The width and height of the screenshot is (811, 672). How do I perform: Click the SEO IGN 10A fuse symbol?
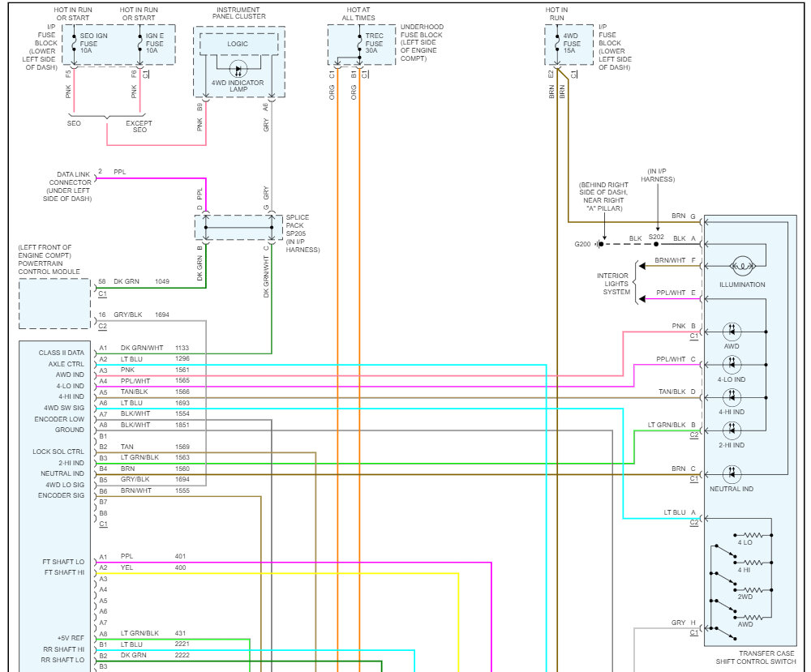[74, 43]
